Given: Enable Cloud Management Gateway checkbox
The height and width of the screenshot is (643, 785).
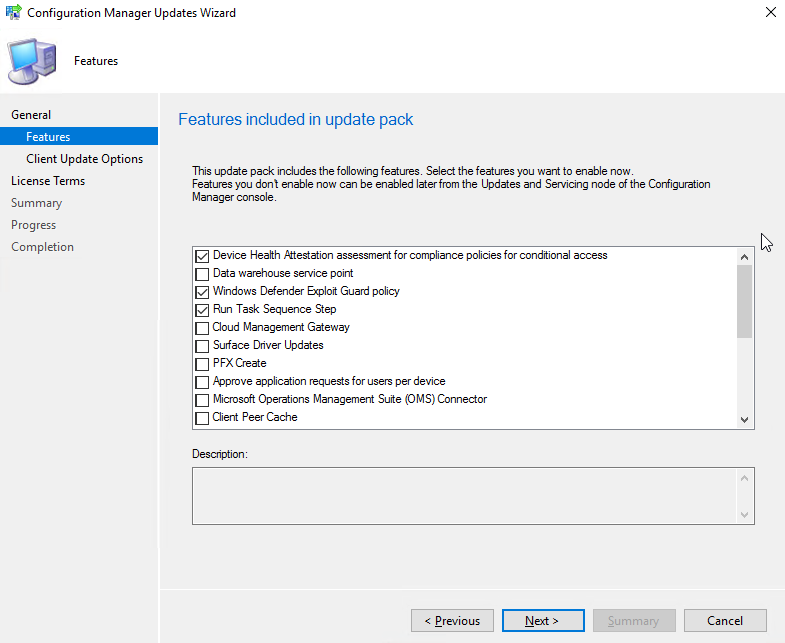Looking at the screenshot, I should click(202, 328).
